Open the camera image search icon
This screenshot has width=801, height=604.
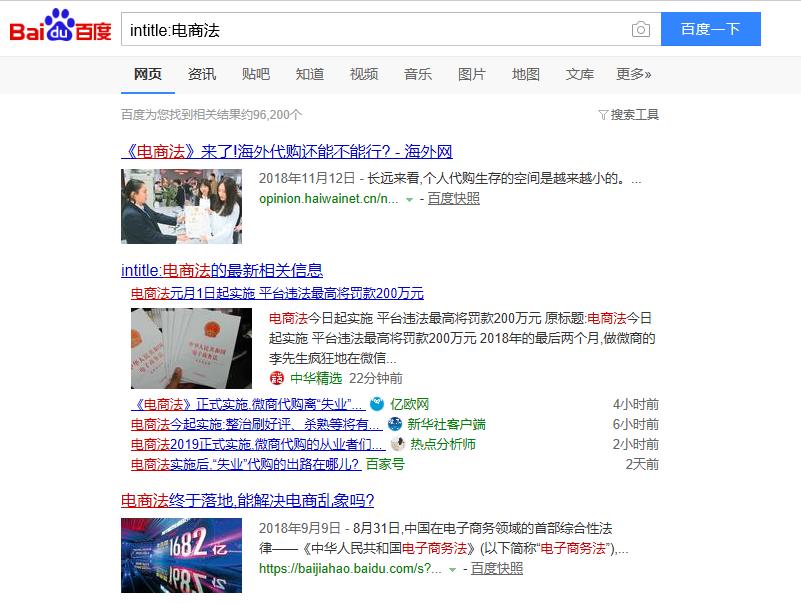pos(641,29)
